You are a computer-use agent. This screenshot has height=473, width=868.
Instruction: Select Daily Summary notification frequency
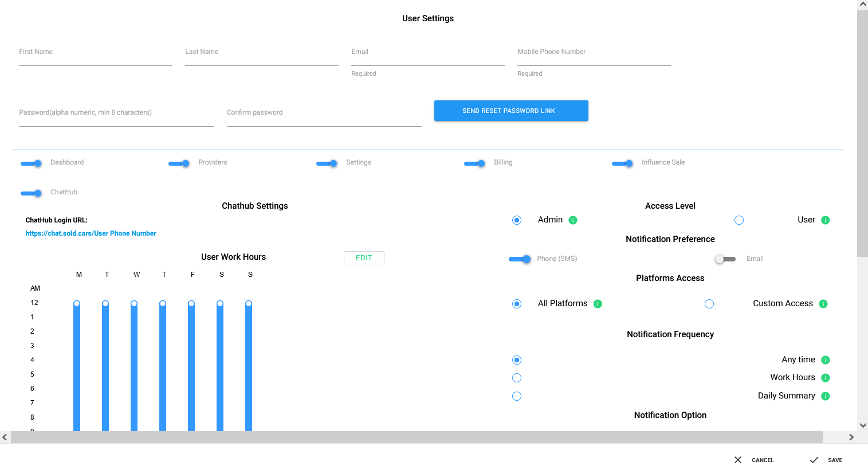(x=517, y=396)
